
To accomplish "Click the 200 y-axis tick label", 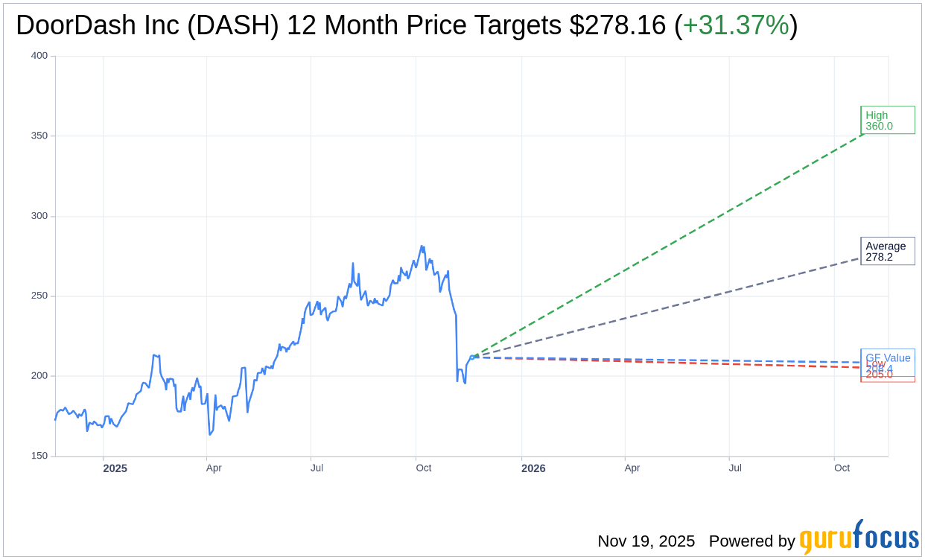I will [39, 376].
